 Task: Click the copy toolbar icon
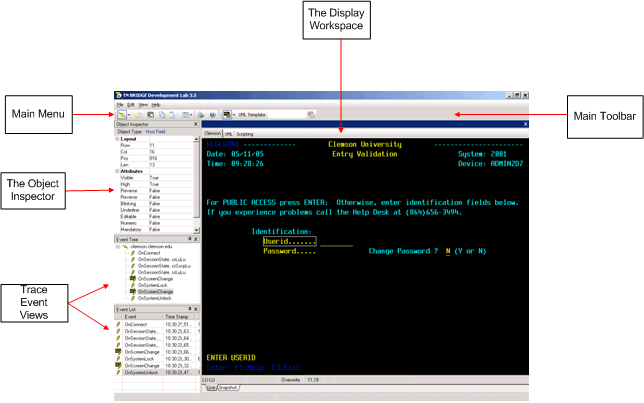pyautogui.click(x=162, y=115)
